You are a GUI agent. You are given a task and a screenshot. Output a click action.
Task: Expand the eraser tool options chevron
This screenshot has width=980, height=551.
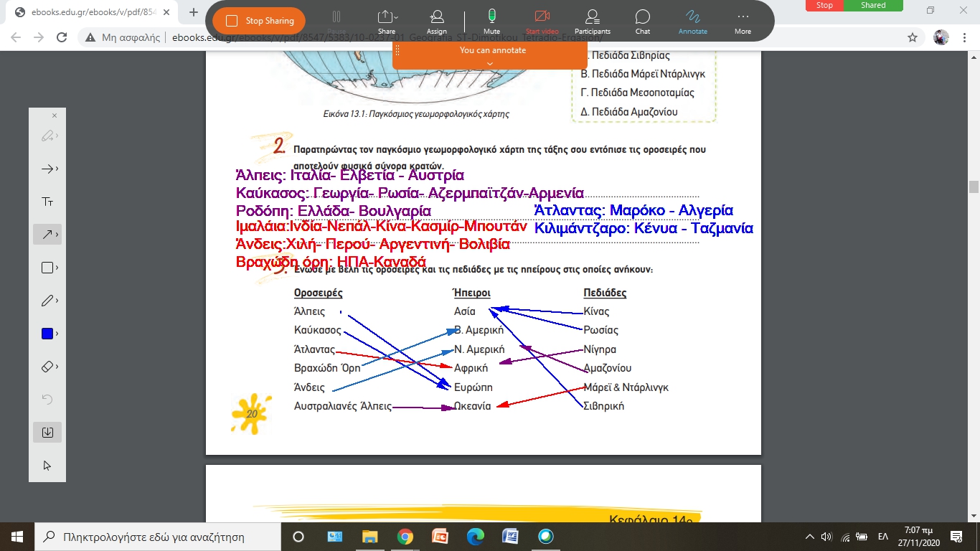(x=57, y=367)
